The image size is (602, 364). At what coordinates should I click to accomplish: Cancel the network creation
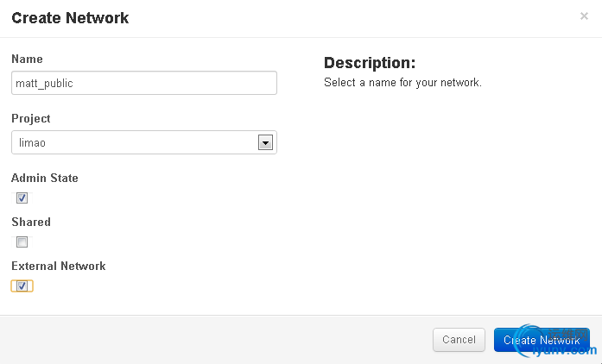click(x=459, y=340)
